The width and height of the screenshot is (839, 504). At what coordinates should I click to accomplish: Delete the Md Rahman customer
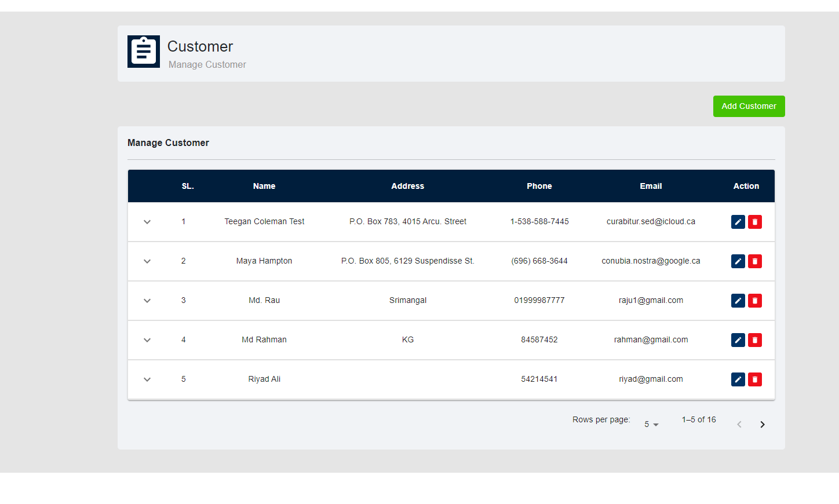pos(754,340)
